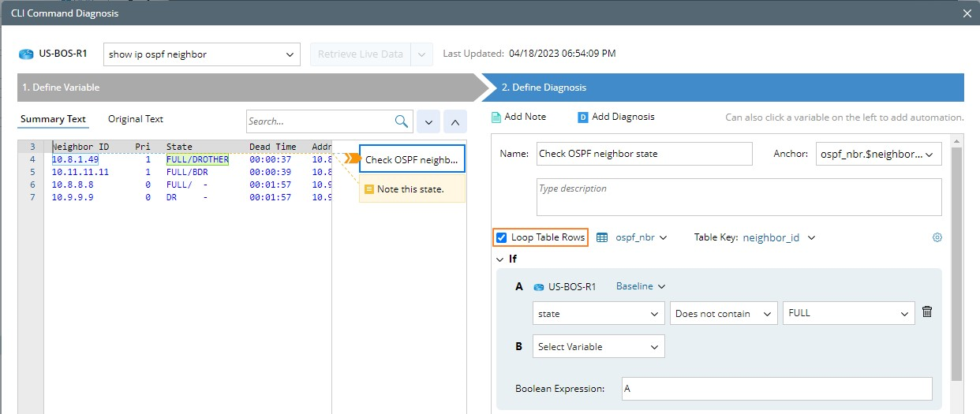Jump to previous search result arrow

(x=455, y=121)
